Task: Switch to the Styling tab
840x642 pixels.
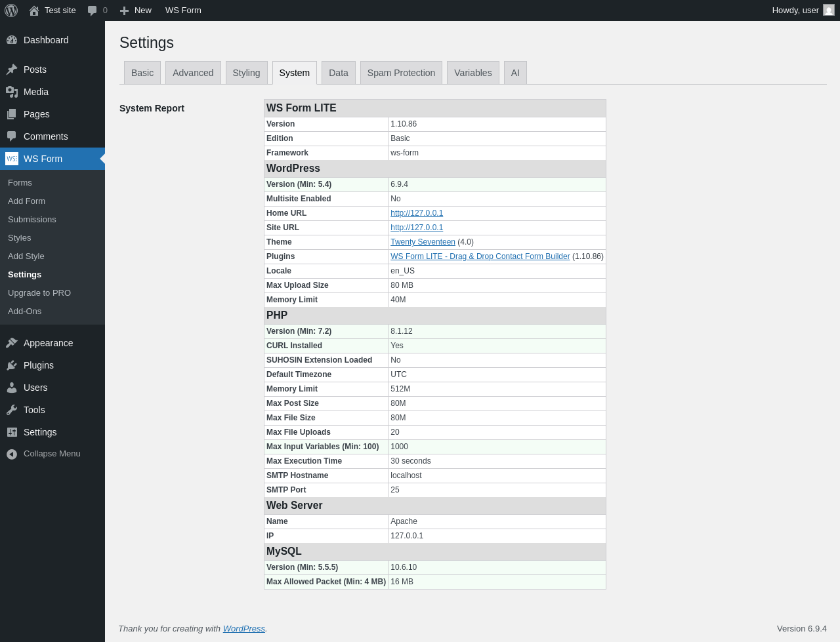Action: click(247, 73)
